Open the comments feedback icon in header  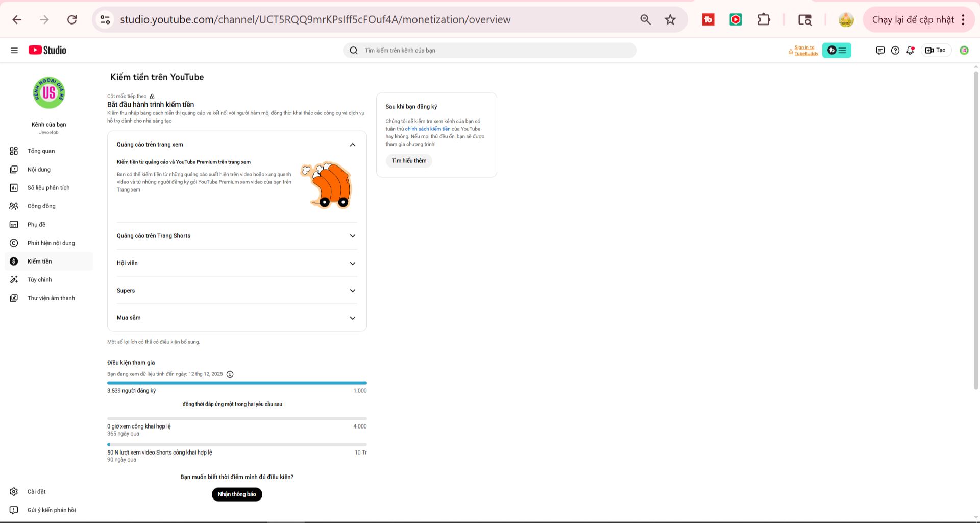tap(880, 50)
